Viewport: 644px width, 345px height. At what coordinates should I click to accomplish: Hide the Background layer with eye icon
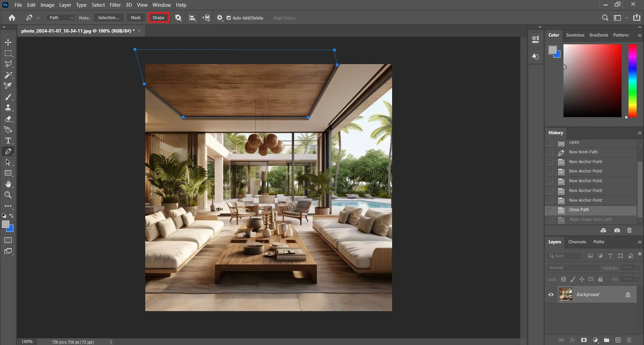tap(551, 295)
